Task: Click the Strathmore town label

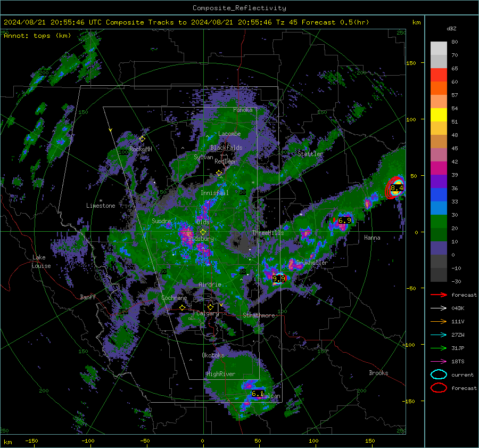Action: pyautogui.click(x=259, y=315)
